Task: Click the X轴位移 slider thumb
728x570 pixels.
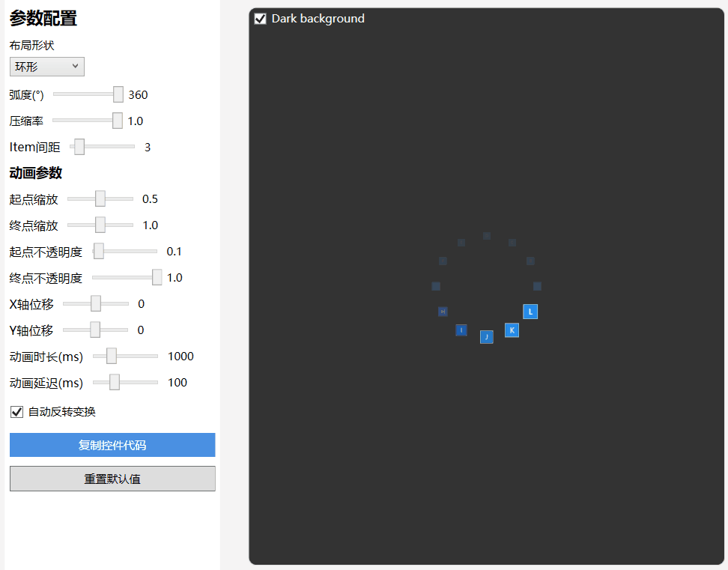Action: click(96, 303)
